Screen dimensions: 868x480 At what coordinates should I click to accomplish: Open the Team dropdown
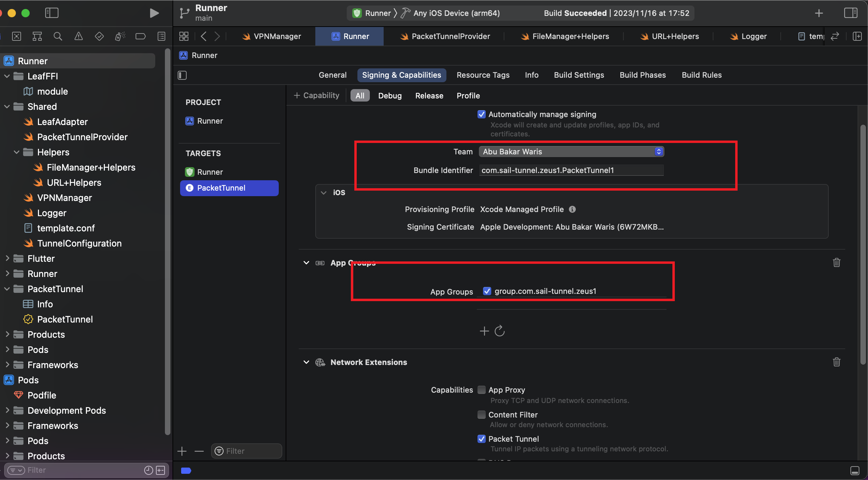[x=571, y=152]
